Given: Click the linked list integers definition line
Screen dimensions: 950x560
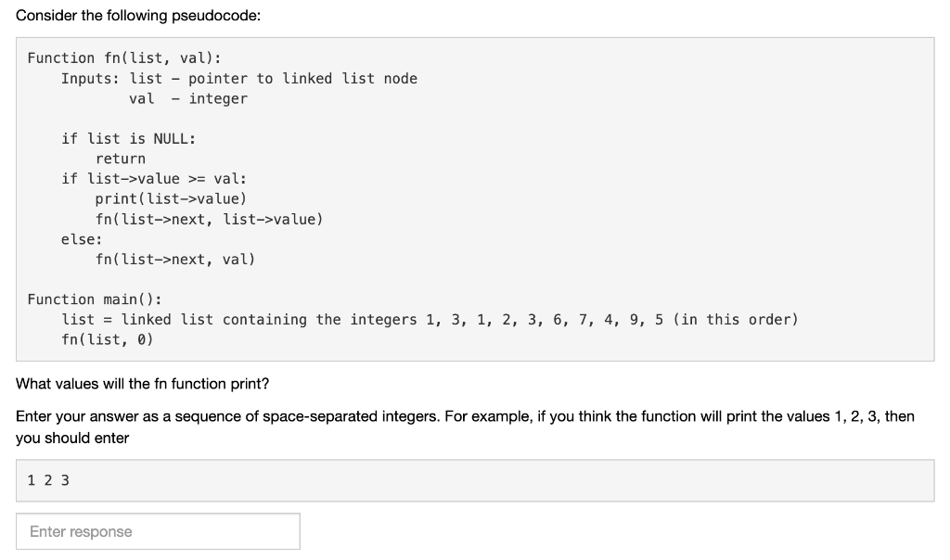Looking at the screenshot, I should (430, 319).
